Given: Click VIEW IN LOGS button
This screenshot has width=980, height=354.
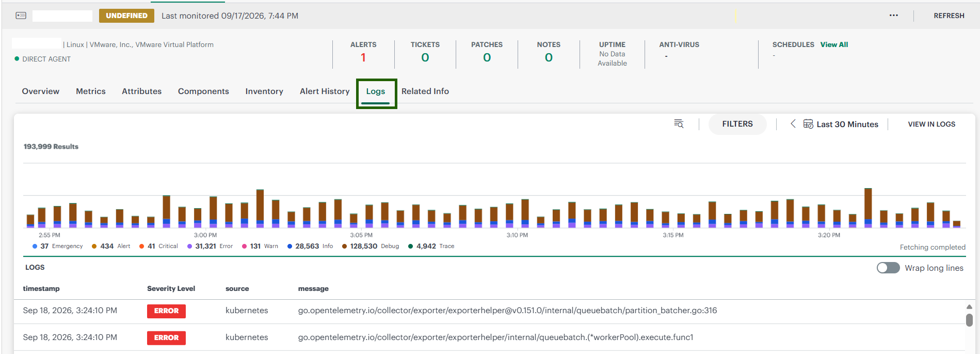Looking at the screenshot, I should [931, 124].
